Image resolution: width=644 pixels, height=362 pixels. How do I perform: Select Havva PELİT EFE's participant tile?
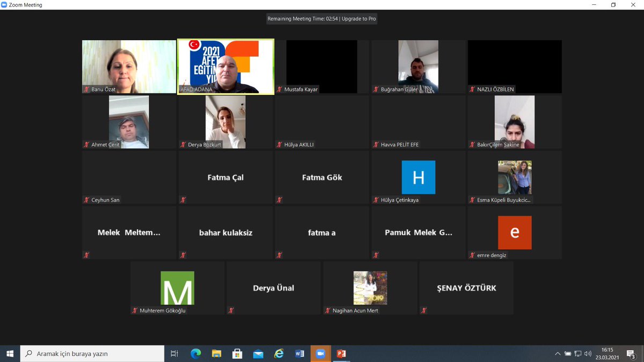point(419,122)
